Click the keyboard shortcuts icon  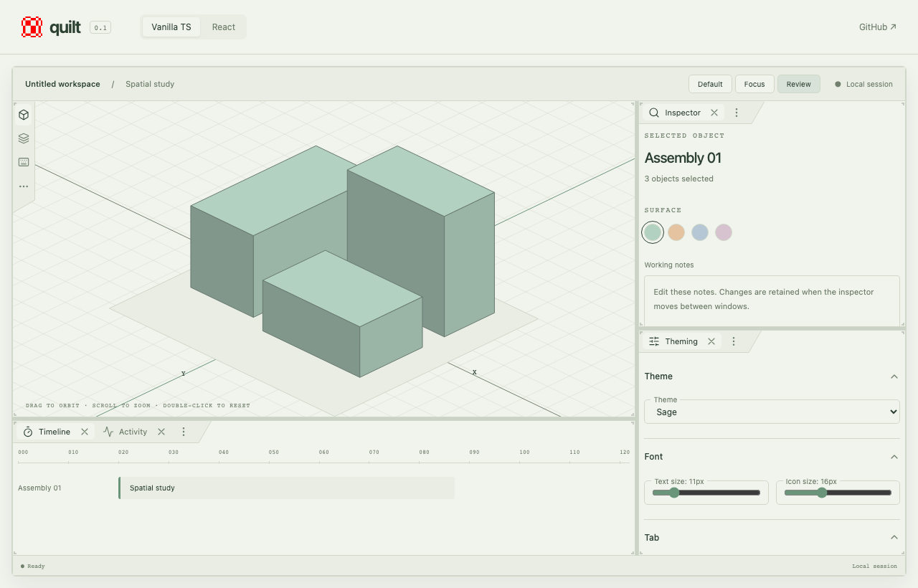[24, 162]
